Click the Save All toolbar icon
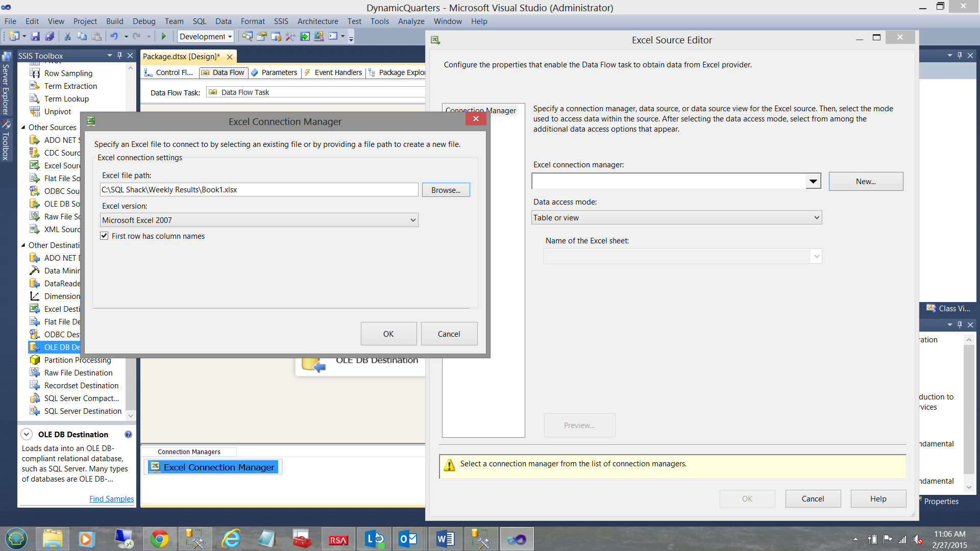Screen dimensions: 980x551 point(50,36)
